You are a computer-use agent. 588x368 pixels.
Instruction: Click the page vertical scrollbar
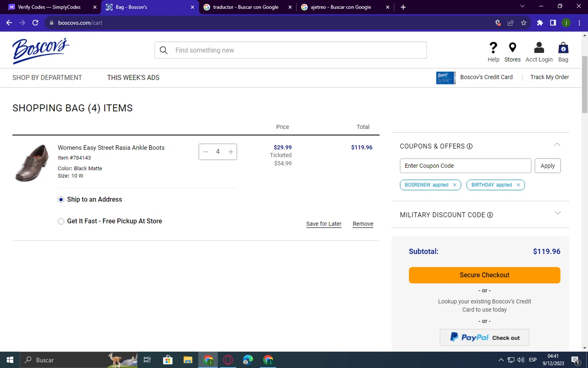[x=584, y=84]
